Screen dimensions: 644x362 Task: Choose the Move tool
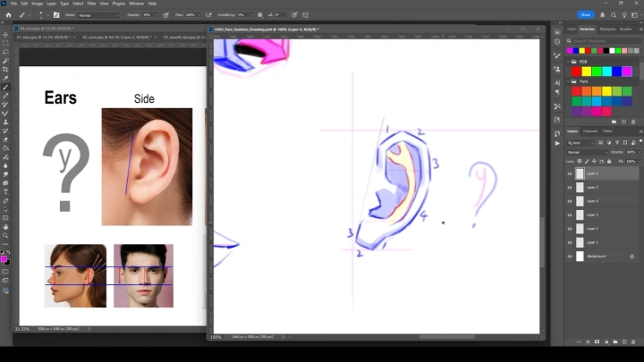coord(5,35)
